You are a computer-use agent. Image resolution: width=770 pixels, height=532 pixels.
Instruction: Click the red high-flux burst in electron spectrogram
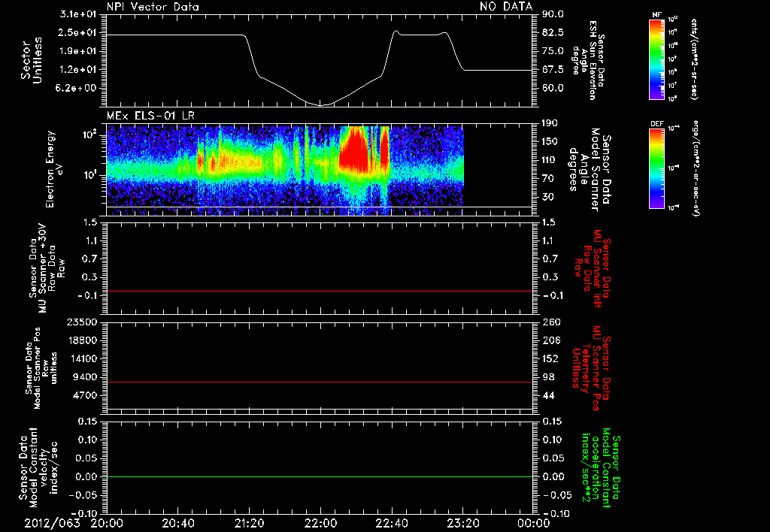355,150
